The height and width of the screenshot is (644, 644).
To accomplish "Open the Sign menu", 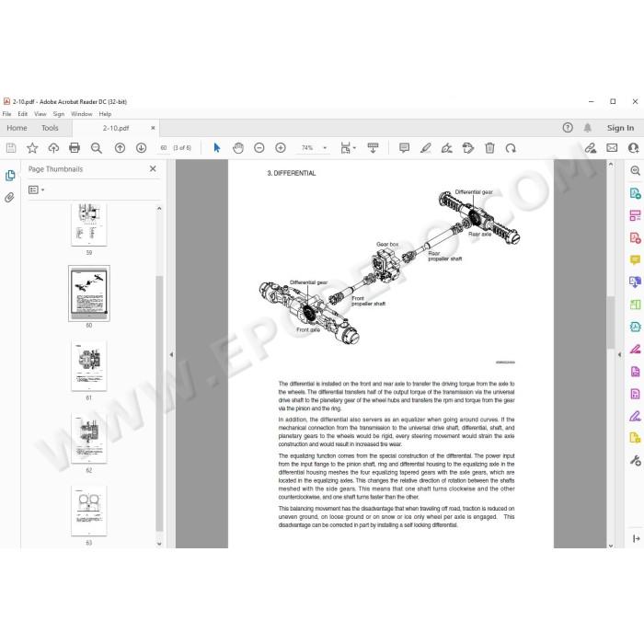I will [x=59, y=114].
